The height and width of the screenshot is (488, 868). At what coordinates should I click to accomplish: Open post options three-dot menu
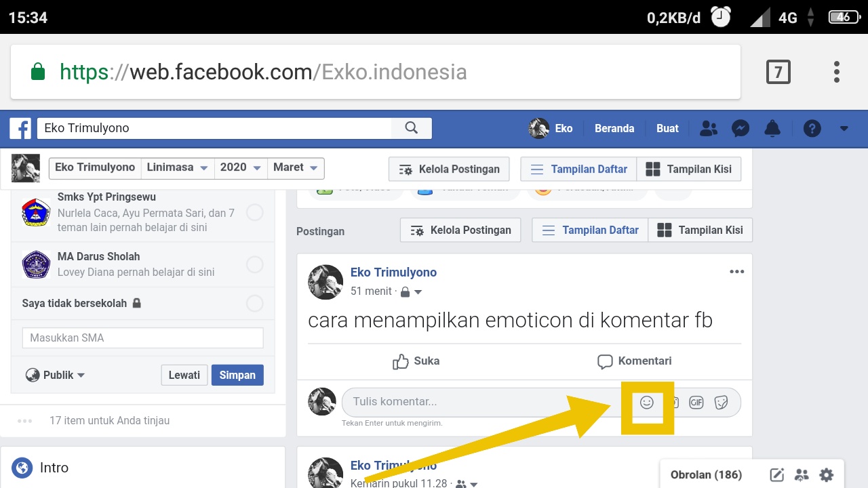coord(737,272)
